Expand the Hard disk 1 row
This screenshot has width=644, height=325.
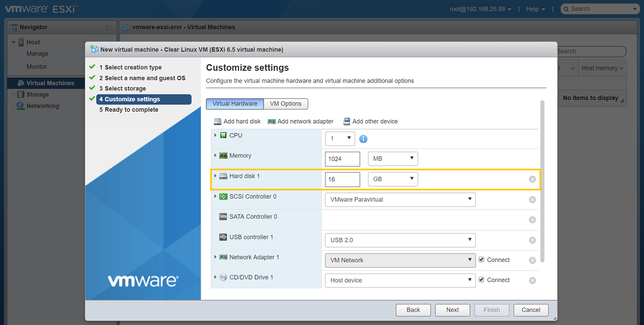(215, 176)
